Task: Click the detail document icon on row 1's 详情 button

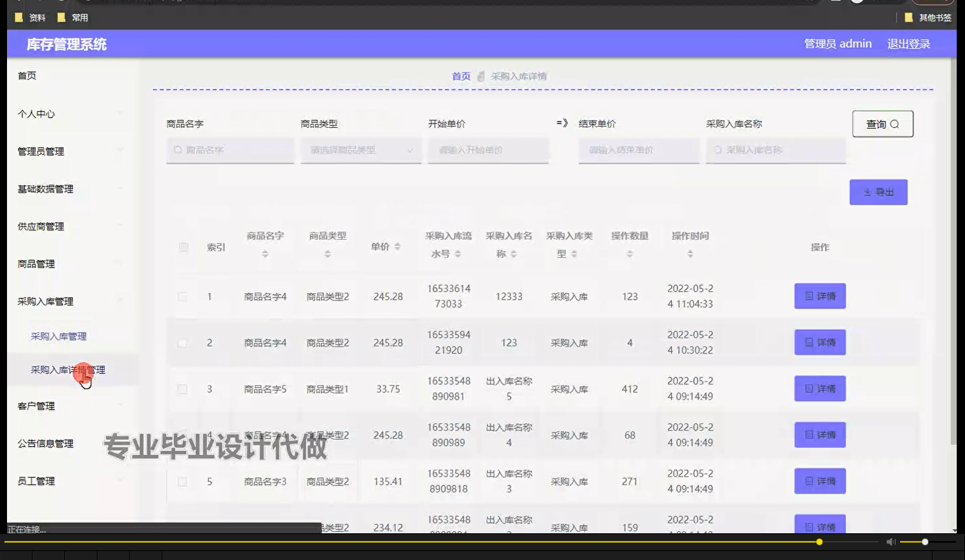Action: 808,296
